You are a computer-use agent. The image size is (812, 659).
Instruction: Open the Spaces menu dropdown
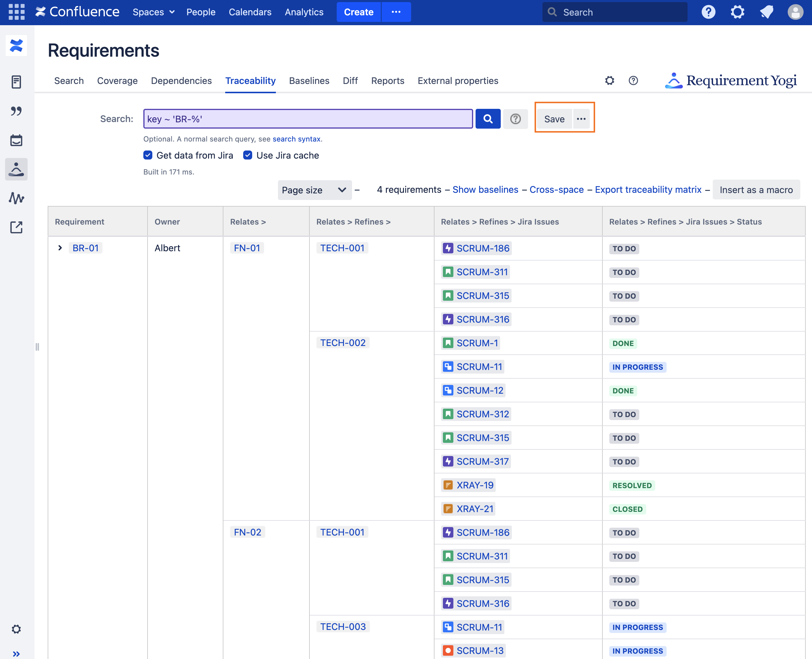[153, 12]
